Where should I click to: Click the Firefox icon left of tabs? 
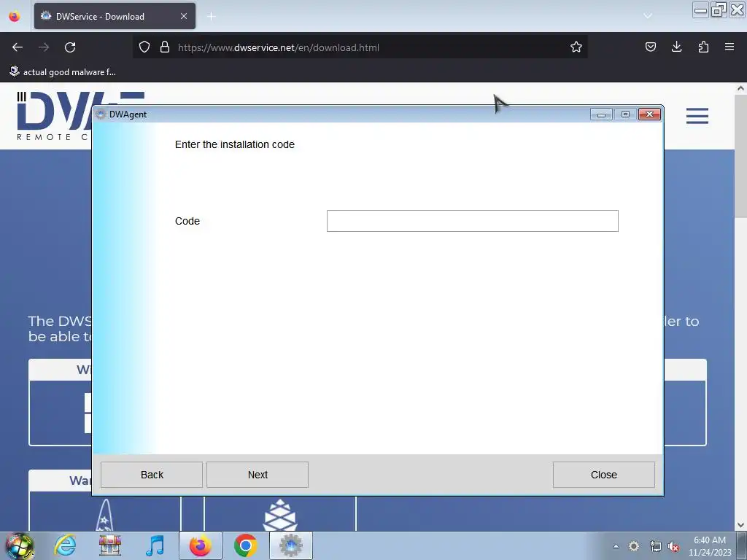[x=15, y=16]
